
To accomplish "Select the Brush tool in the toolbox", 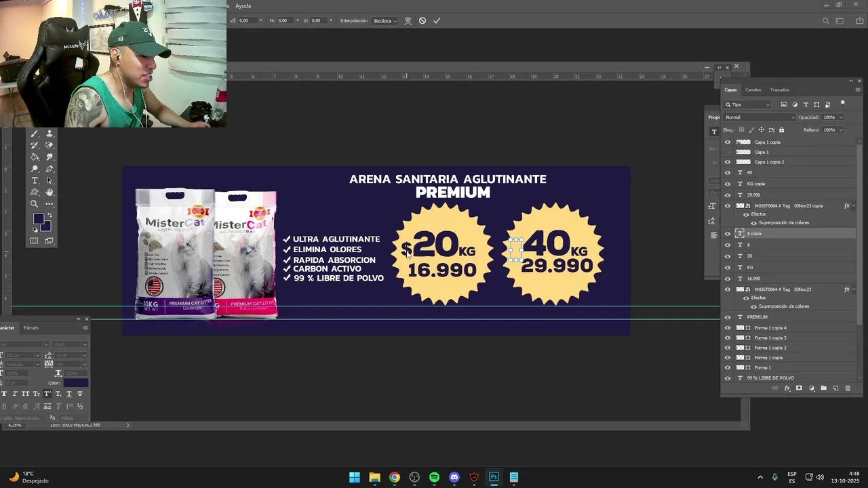I will point(35,134).
